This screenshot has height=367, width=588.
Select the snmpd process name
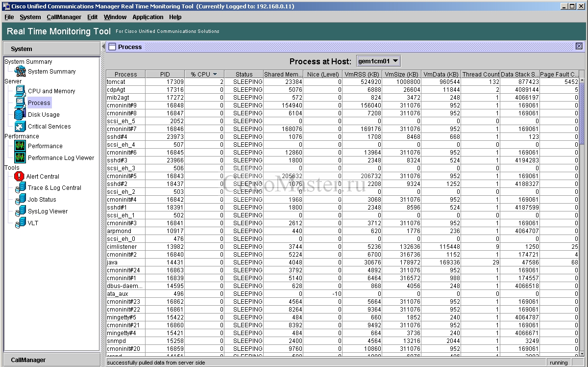click(x=116, y=341)
